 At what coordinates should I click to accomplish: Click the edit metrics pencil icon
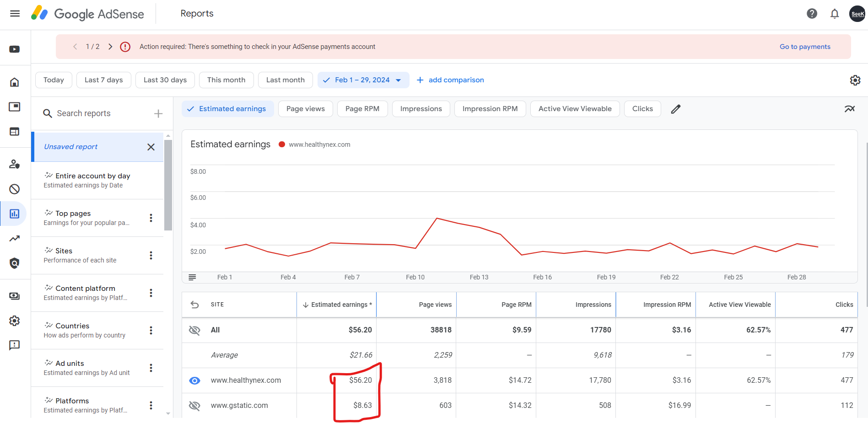tap(676, 109)
